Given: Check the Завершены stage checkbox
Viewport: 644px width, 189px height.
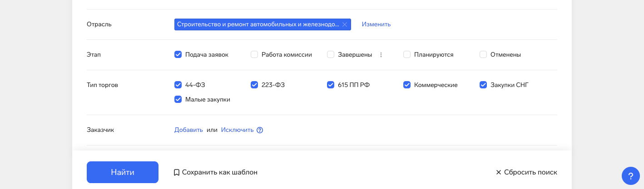Looking at the screenshot, I should click(331, 55).
